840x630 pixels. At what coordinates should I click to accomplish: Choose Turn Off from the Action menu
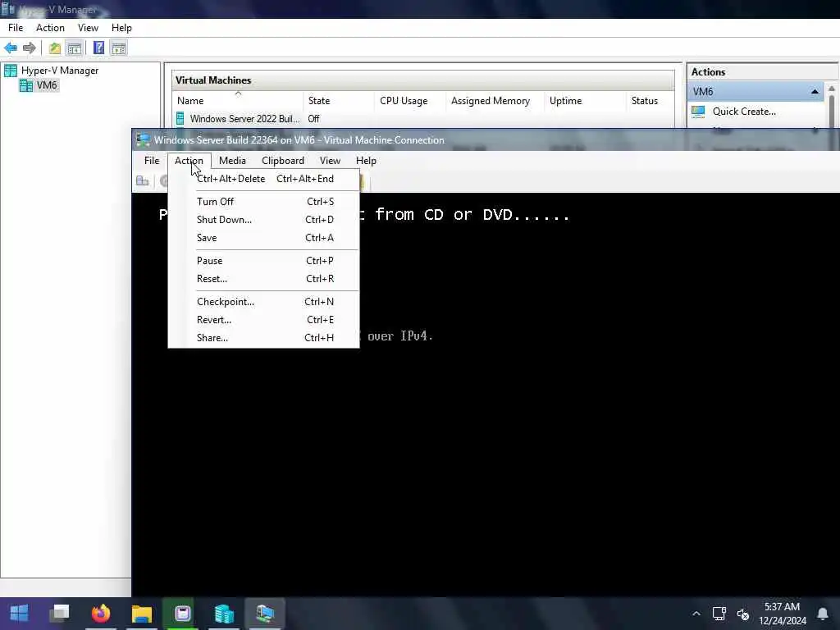[x=263, y=202]
